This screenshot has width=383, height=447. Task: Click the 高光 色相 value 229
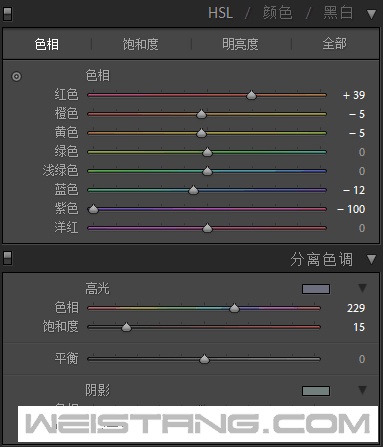(x=356, y=308)
